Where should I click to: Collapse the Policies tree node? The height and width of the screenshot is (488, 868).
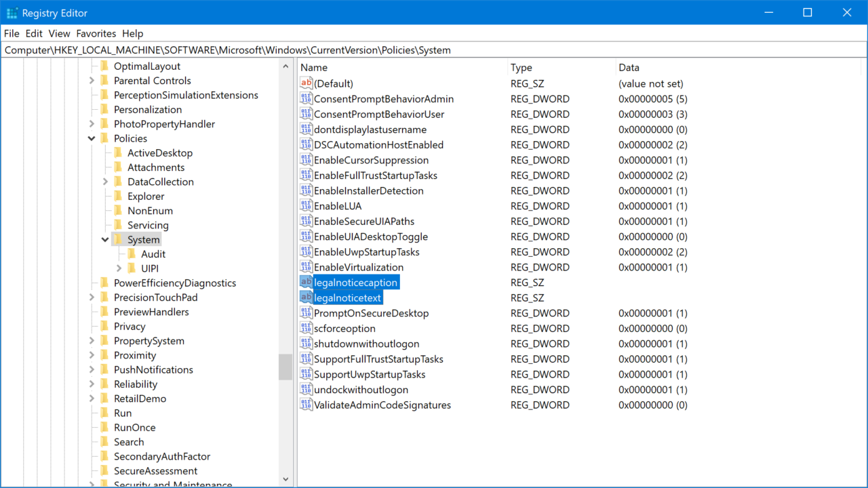point(92,138)
